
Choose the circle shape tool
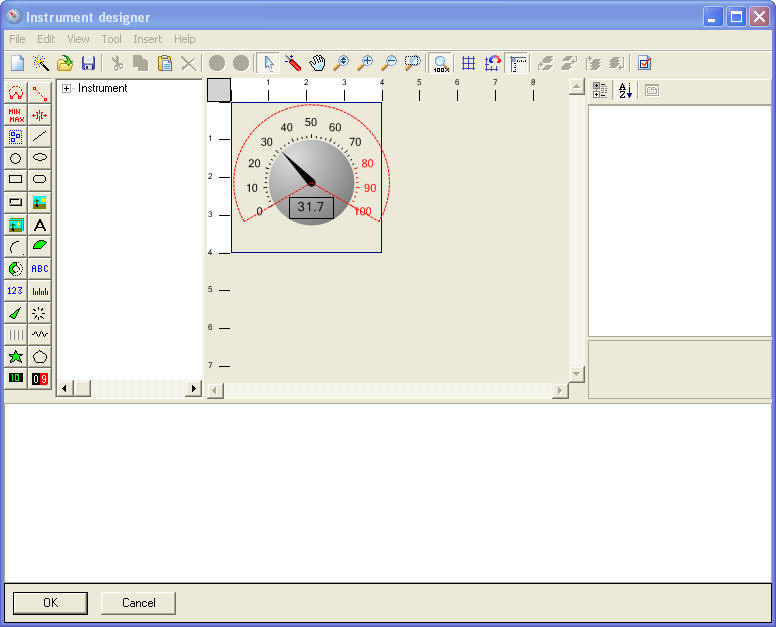15,158
